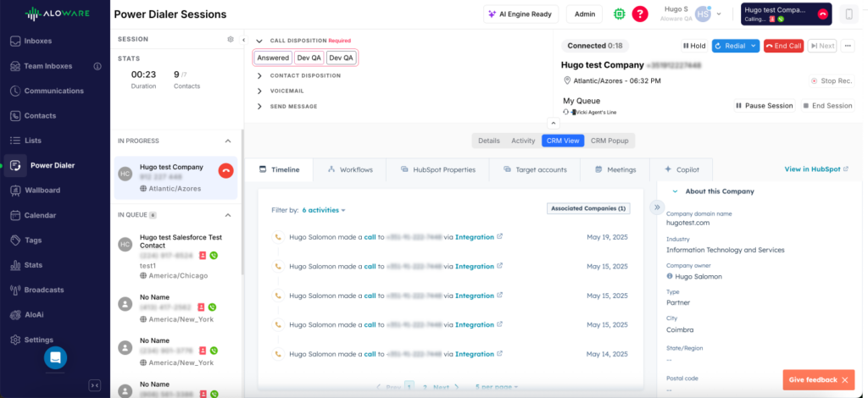The image size is (868, 398).
Task: Click the Admin button
Action: (584, 14)
